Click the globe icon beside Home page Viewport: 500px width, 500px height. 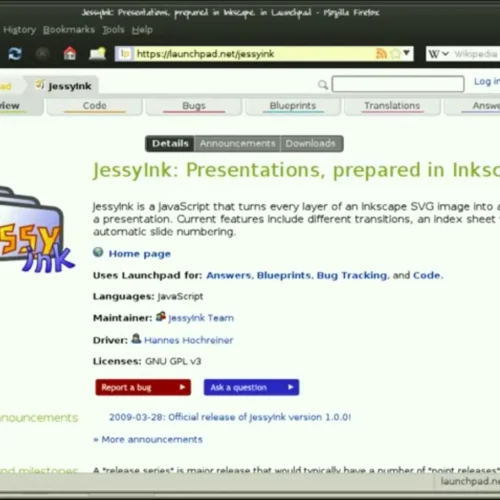point(98,252)
